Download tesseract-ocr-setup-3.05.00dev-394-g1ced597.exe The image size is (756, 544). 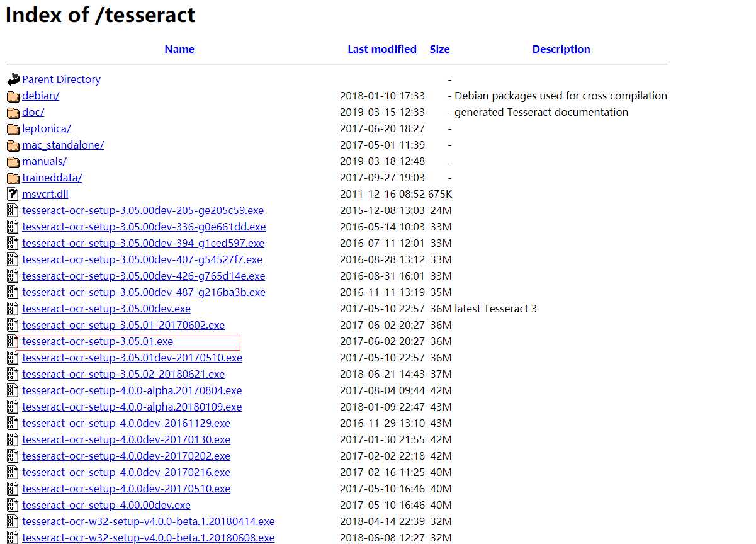pyautogui.click(x=144, y=243)
